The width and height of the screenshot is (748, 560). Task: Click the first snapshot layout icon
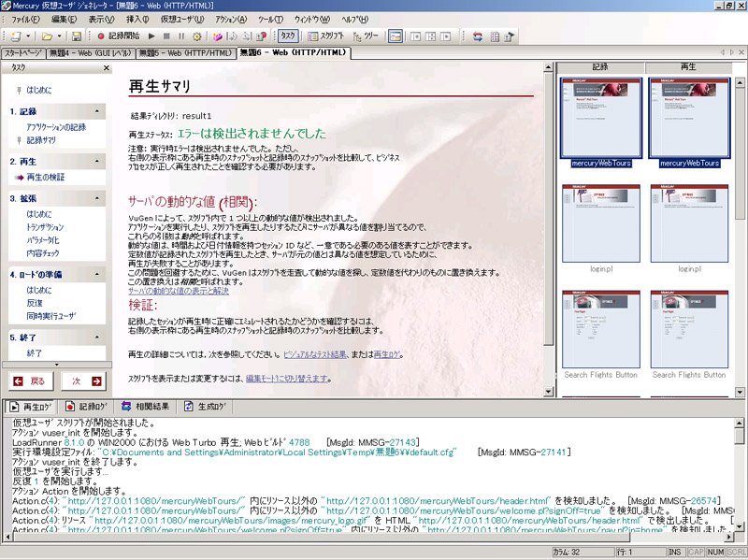[x=415, y=36]
